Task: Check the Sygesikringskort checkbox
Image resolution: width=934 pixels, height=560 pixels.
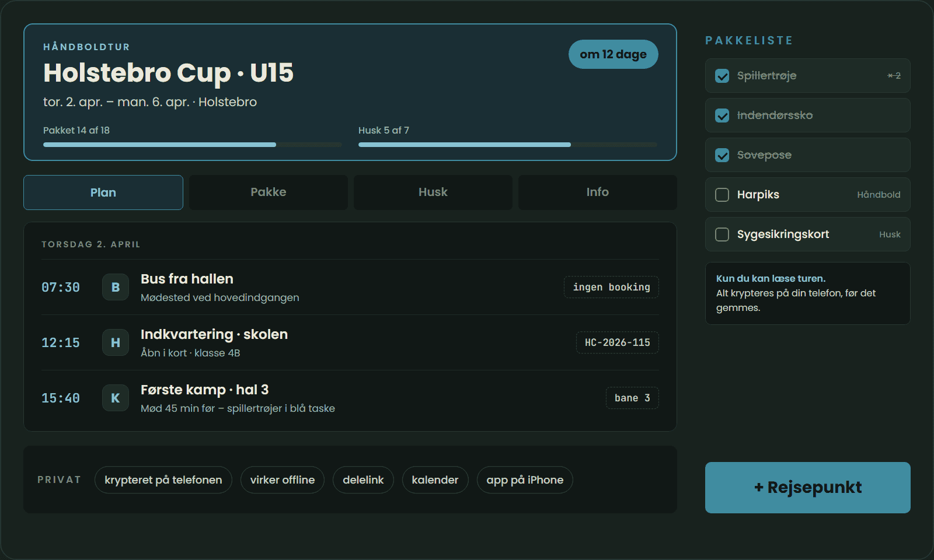Action: point(722,235)
